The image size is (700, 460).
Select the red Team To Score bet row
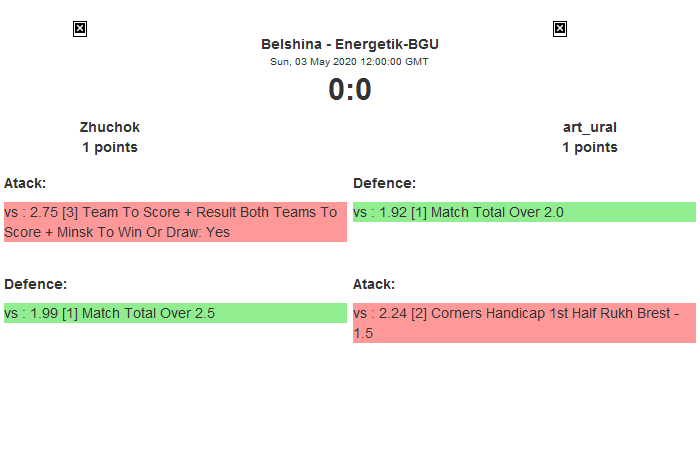coord(175,222)
